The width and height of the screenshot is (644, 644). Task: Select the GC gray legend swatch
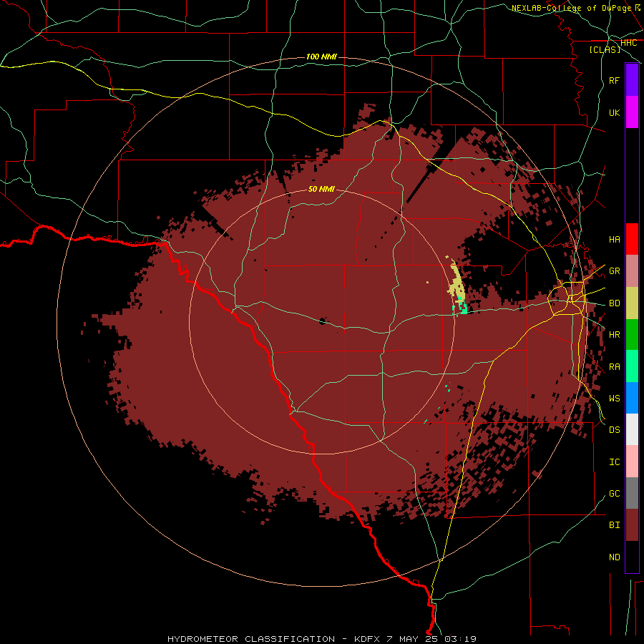pos(632,493)
